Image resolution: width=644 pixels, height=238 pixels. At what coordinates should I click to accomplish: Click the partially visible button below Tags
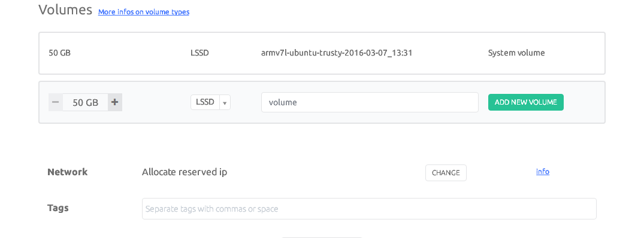(322, 237)
